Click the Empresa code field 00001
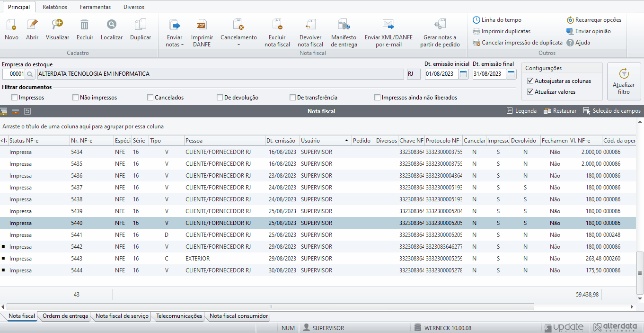Screen dimensions: 644x333 [13, 74]
